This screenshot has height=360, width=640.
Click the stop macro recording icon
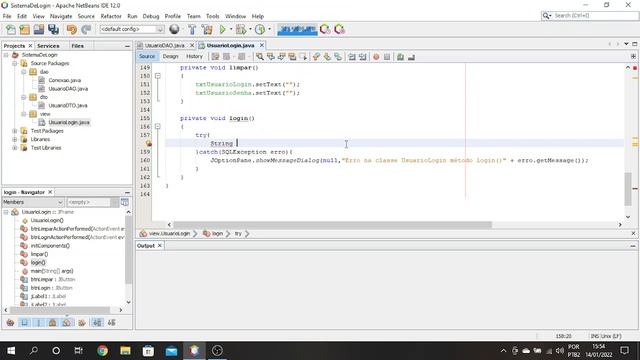point(387,57)
